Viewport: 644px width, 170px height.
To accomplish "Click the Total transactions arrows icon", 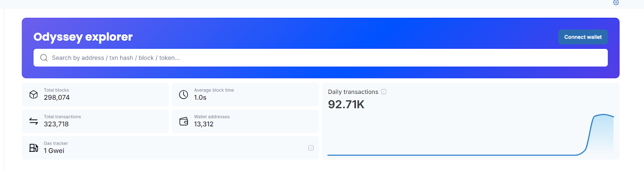I will click(x=33, y=121).
